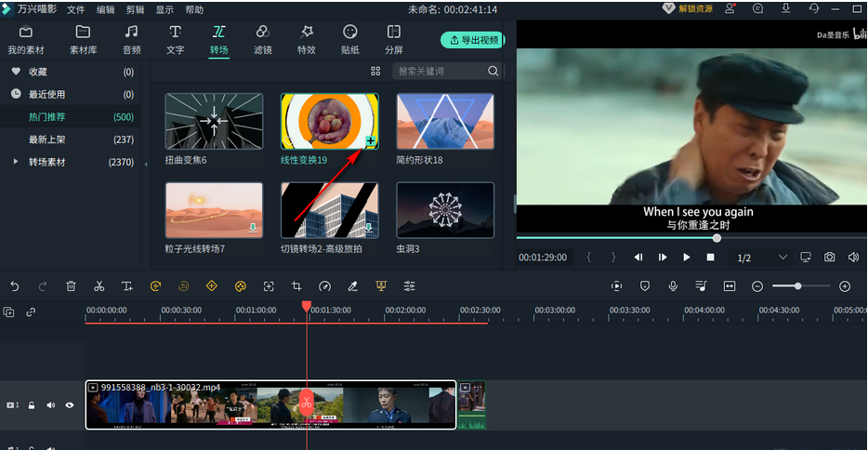Open the grid view options icon beside search

(375, 71)
